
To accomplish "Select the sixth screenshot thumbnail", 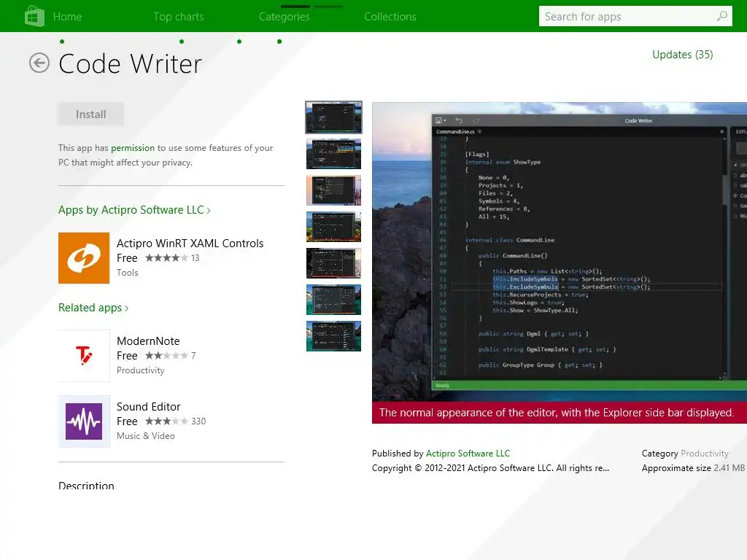I will point(333,300).
